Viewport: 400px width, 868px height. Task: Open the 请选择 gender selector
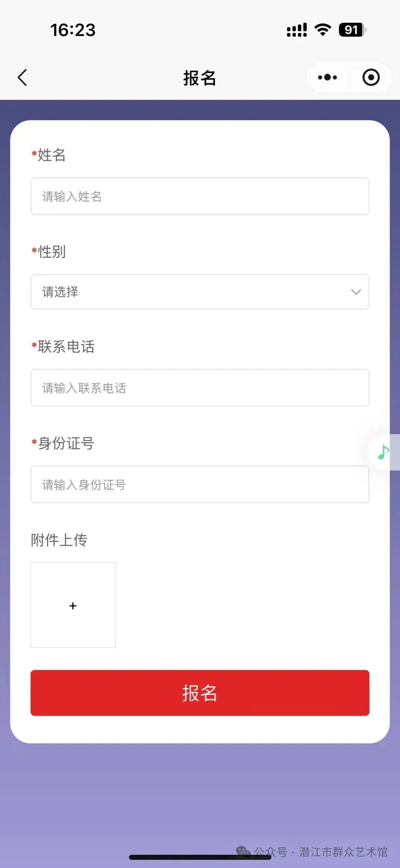pos(185,292)
